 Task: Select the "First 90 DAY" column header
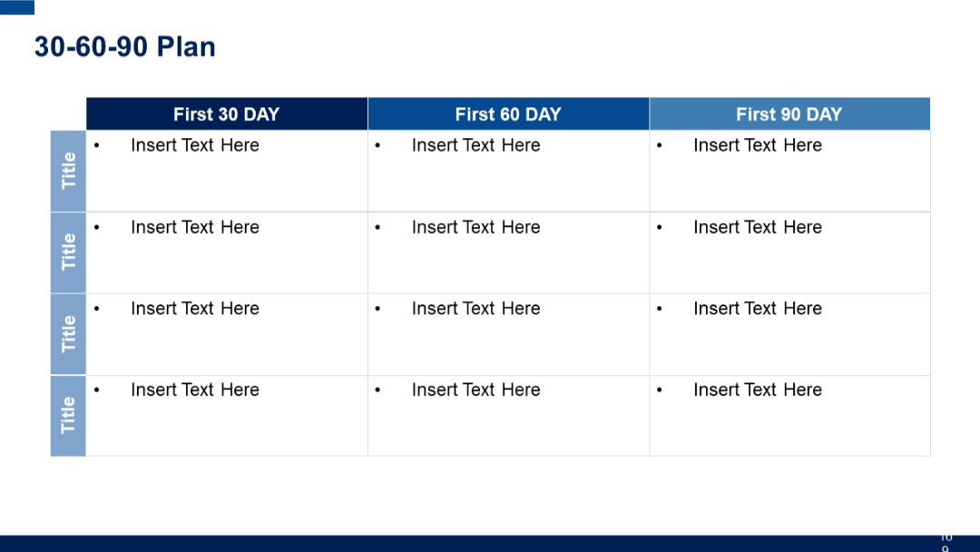coord(789,114)
